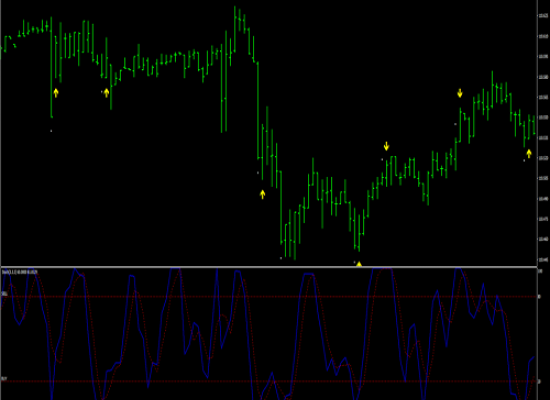Click the upper level value on the indicator's right scale

point(540,297)
